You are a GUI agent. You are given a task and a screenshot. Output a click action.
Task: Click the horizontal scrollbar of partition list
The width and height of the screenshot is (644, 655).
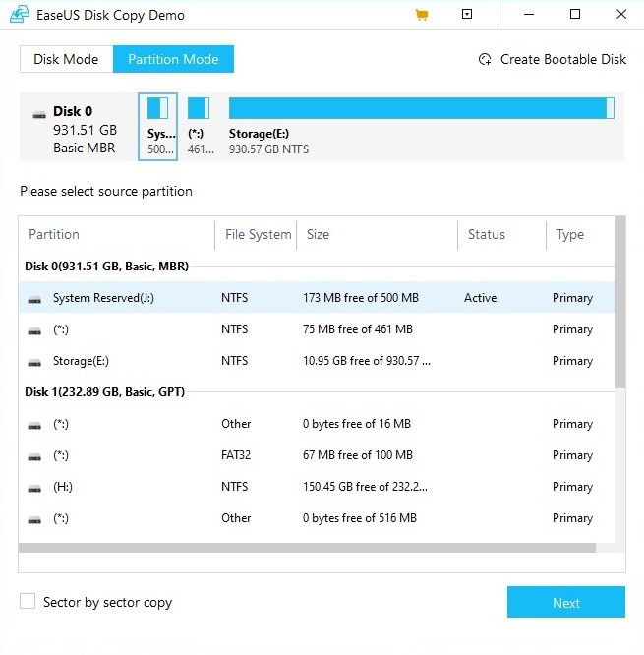(307, 548)
